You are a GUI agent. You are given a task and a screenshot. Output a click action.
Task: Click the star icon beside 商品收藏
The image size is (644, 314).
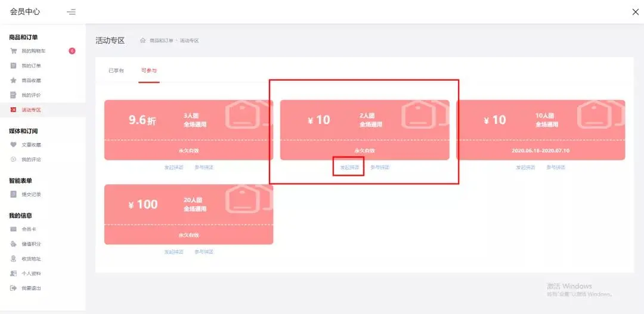click(x=13, y=80)
